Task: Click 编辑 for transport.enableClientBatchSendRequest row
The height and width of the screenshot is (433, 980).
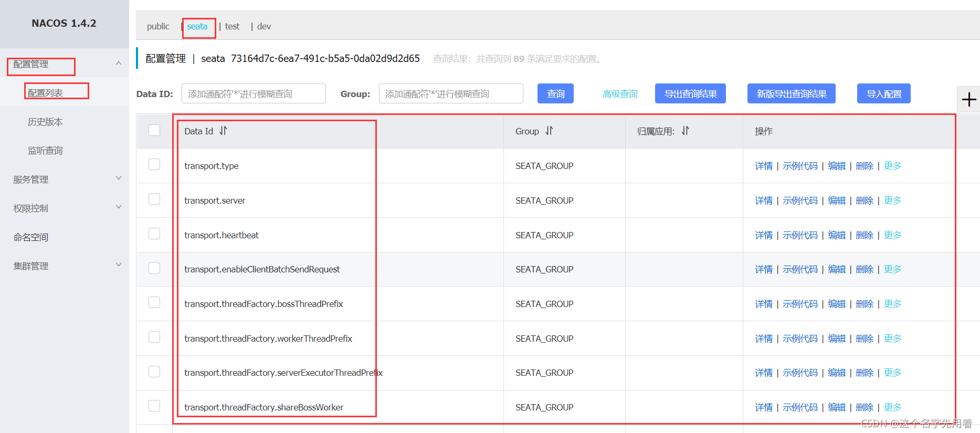Action: click(837, 269)
